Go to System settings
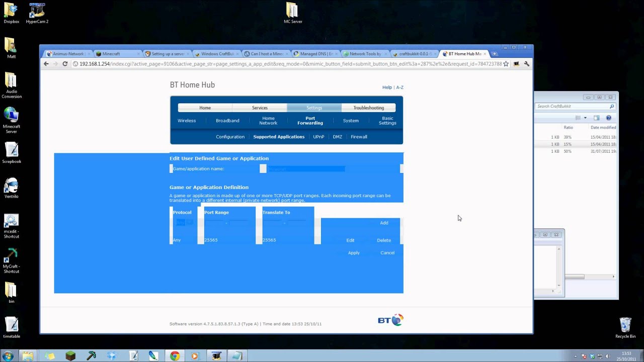The image size is (644, 362). pos(351,121)
